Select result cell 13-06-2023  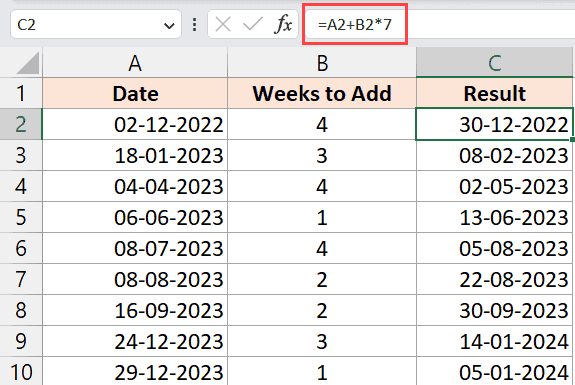tap(495, 217)
